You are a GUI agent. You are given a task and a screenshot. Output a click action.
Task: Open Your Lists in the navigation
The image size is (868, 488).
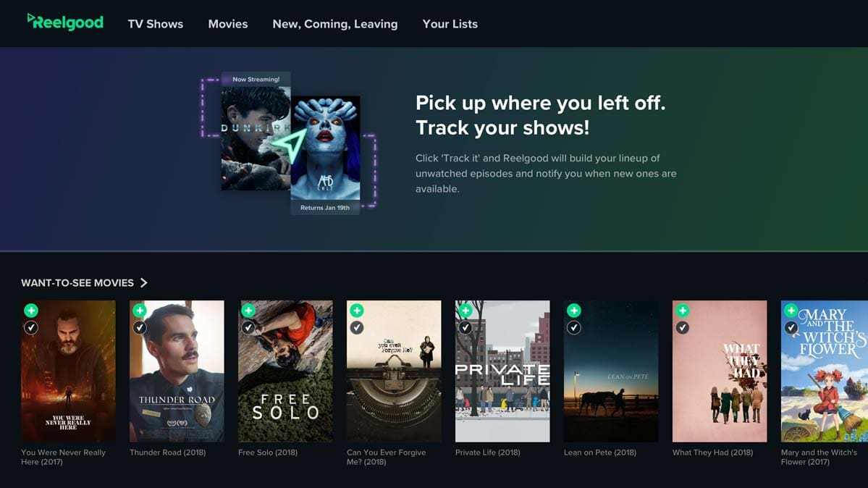click(450, 24)
